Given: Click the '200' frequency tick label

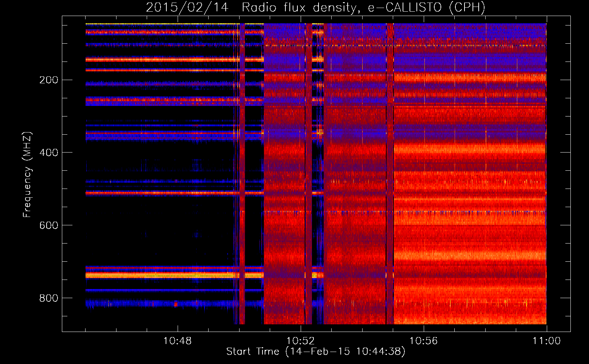Looking at the screenshot, I should 49,80.
